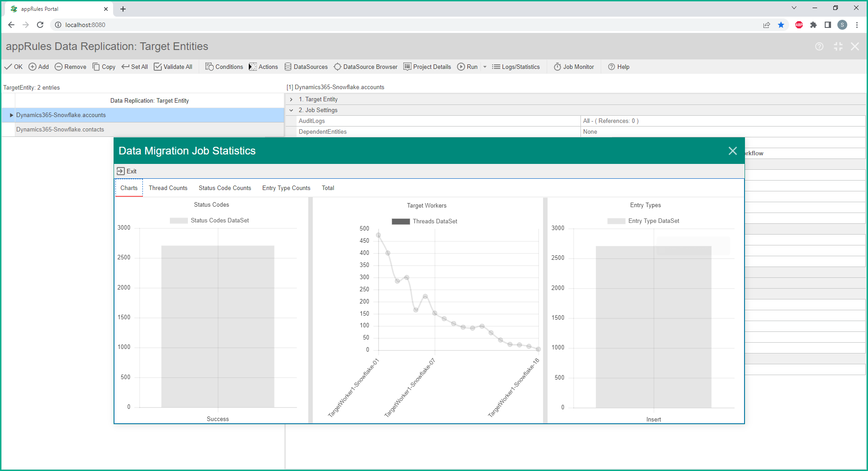This screenshot has width=868, height=471.
Task: Open the browser side panel icon
Action: (x=828, y=25)
